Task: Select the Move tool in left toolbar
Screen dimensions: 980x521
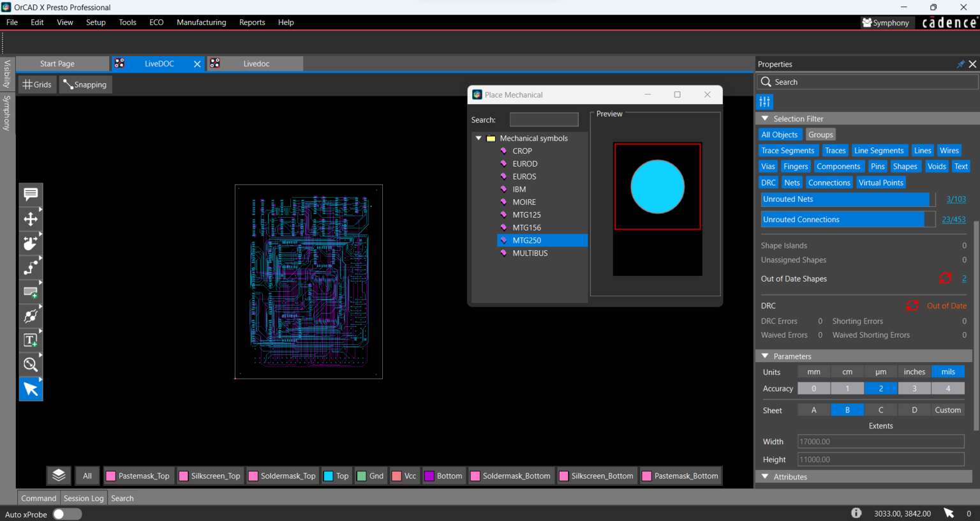Action: pyautogui.click(x=31, y=219)
